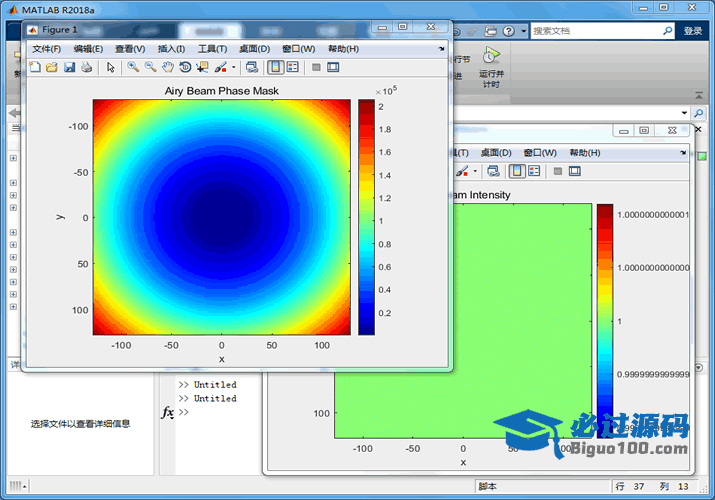
Task: Open 查看(V) menu in Figure 1
Action: click(x=130, y=49)
